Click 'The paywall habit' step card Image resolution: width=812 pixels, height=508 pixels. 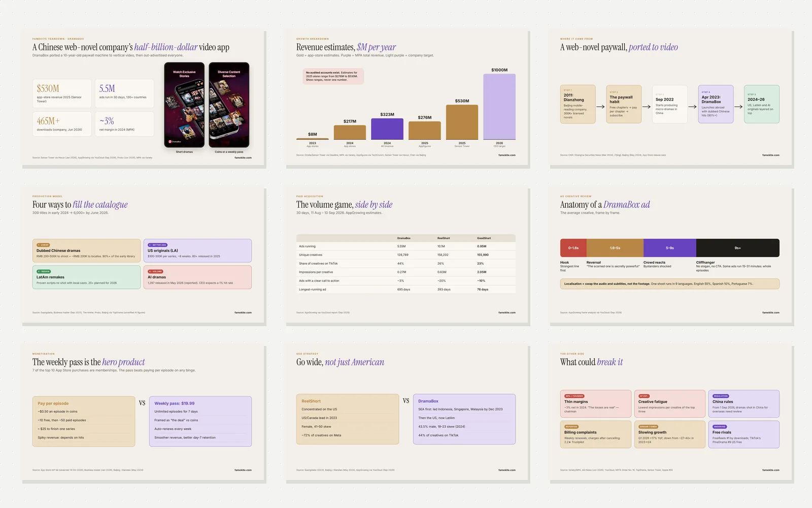point(624,104)
